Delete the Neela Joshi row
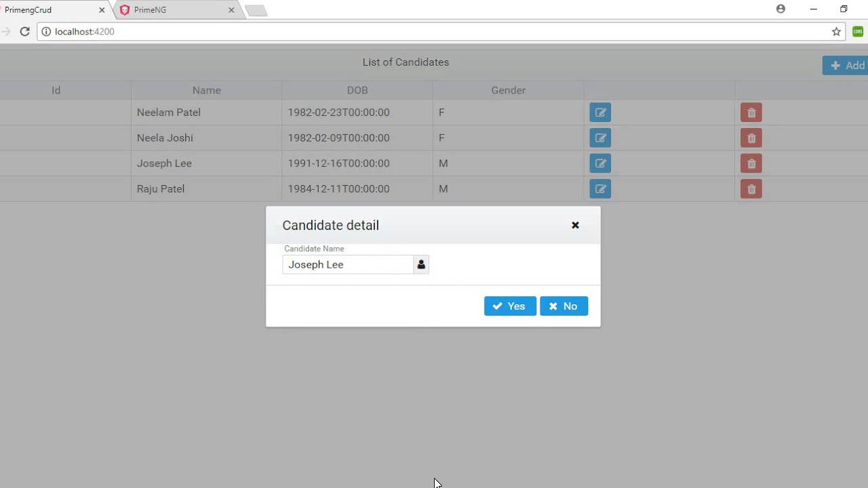 751,138
